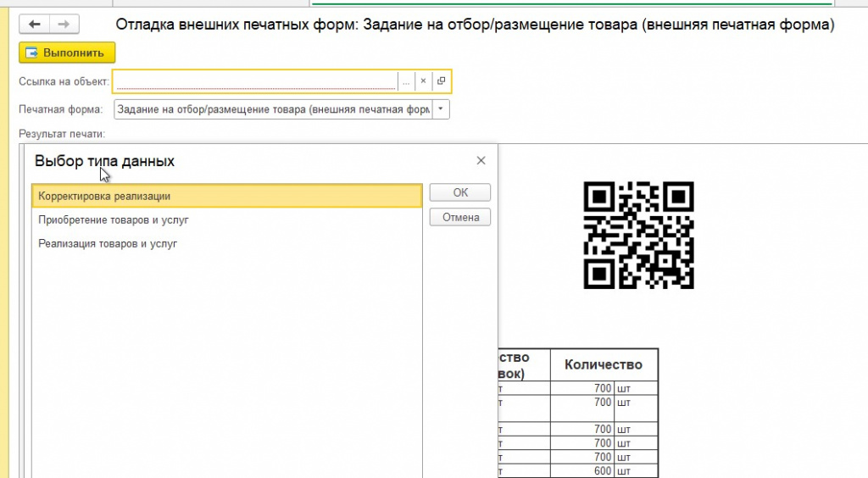
Task: Clear the Ссылка на объект field
Action: pos(424,81)
